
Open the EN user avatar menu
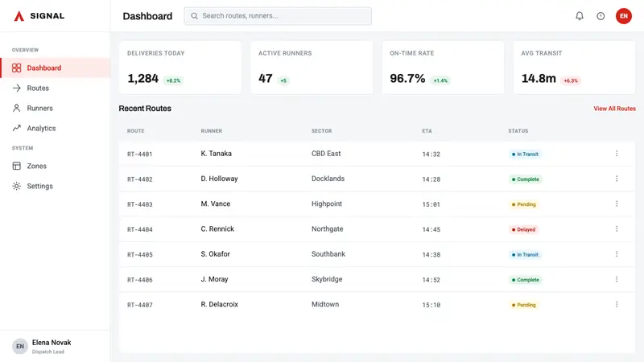pos(623,16)
